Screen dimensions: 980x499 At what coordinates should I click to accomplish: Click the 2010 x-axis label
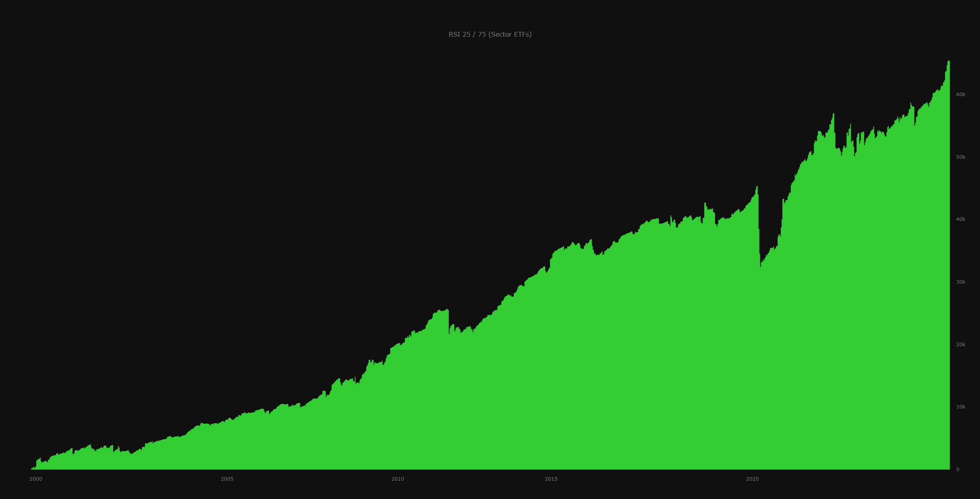pos(398,479)
